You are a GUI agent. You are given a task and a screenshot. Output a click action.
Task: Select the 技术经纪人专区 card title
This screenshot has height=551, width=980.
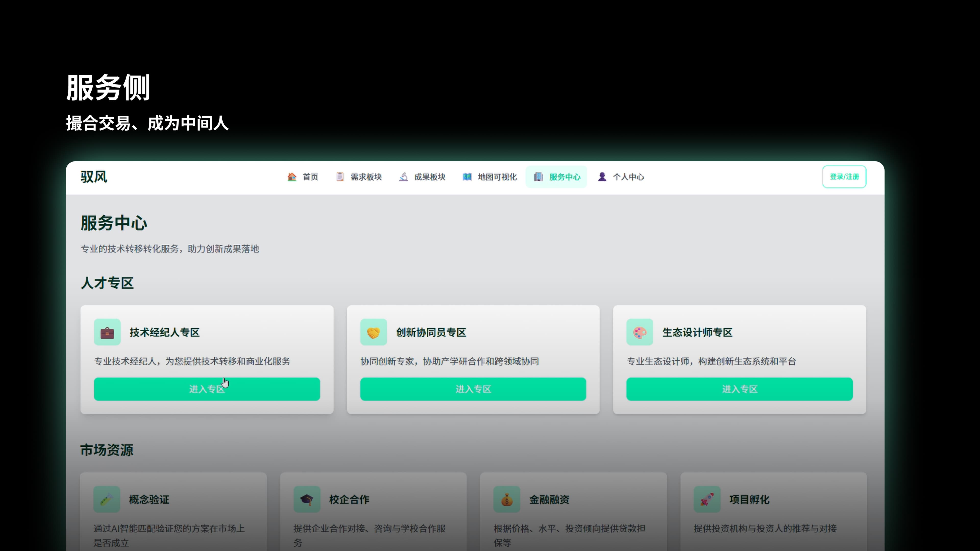click(165, 332)
